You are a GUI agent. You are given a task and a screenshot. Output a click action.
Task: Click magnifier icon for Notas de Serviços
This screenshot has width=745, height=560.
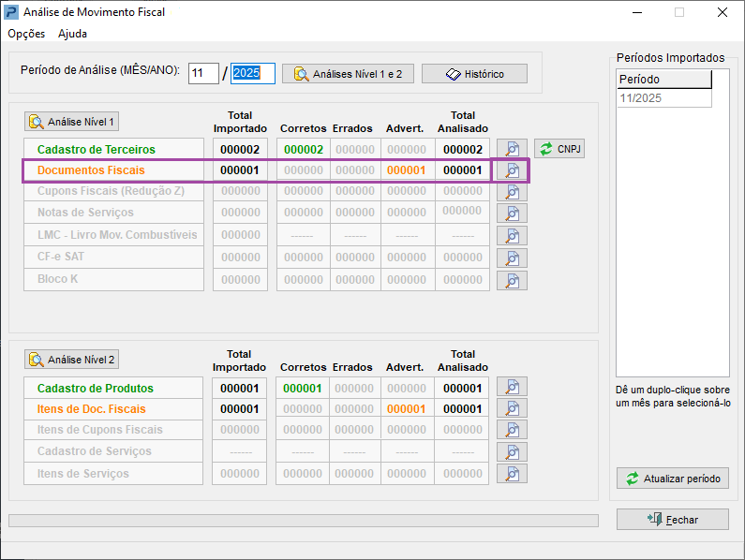(512, 214)
